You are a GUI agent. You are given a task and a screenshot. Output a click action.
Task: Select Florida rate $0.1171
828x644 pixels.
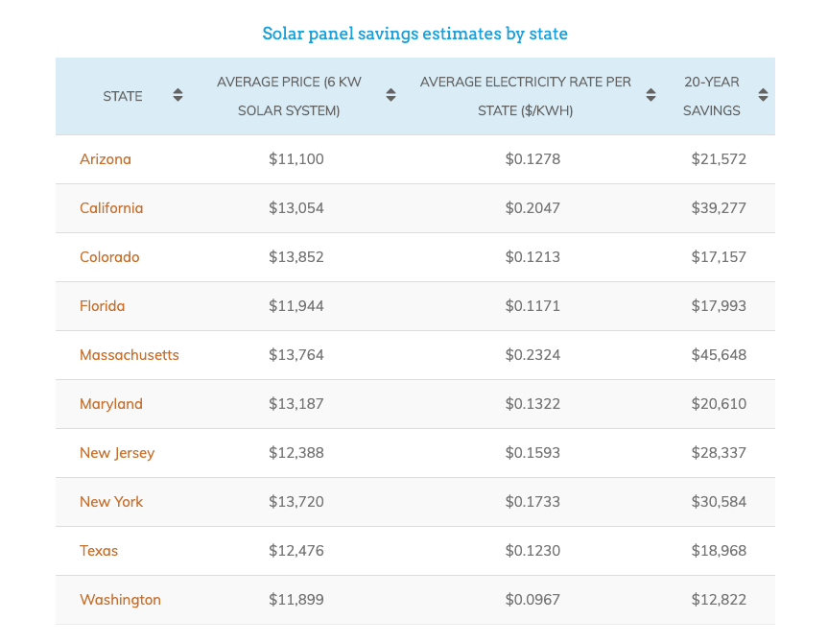click(532, 306)
